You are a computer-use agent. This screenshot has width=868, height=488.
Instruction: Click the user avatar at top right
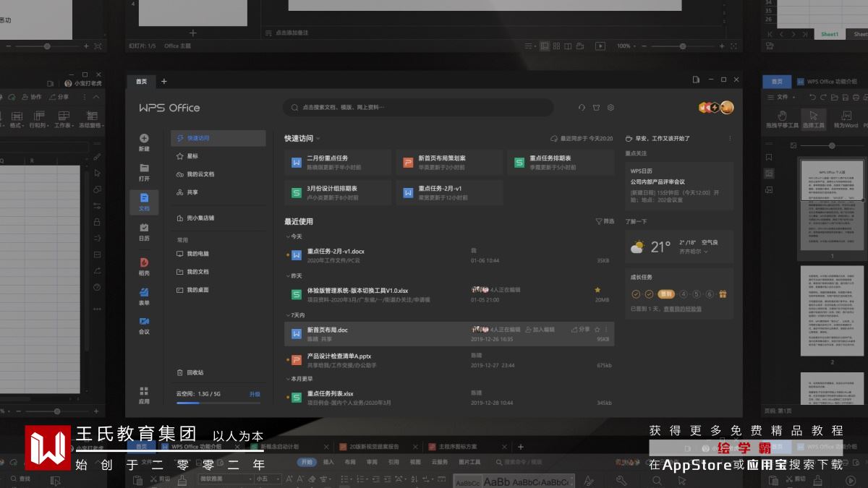point(727,108)
